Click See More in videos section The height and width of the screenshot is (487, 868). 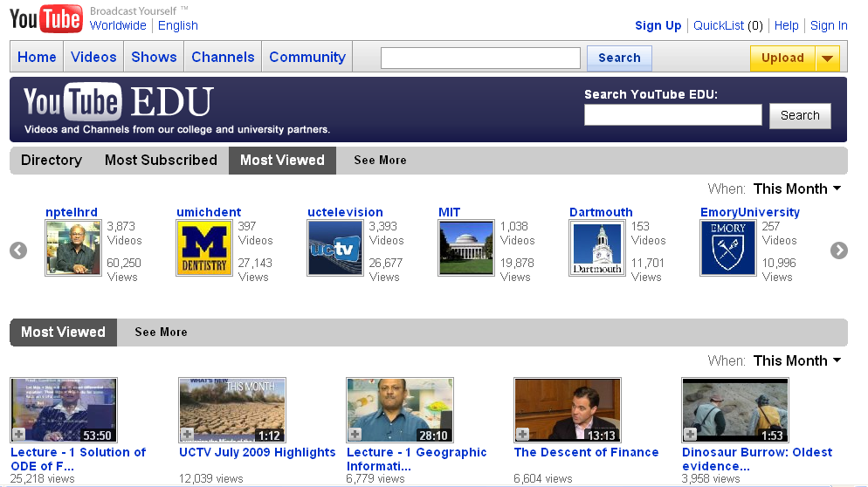click(161, 332)
